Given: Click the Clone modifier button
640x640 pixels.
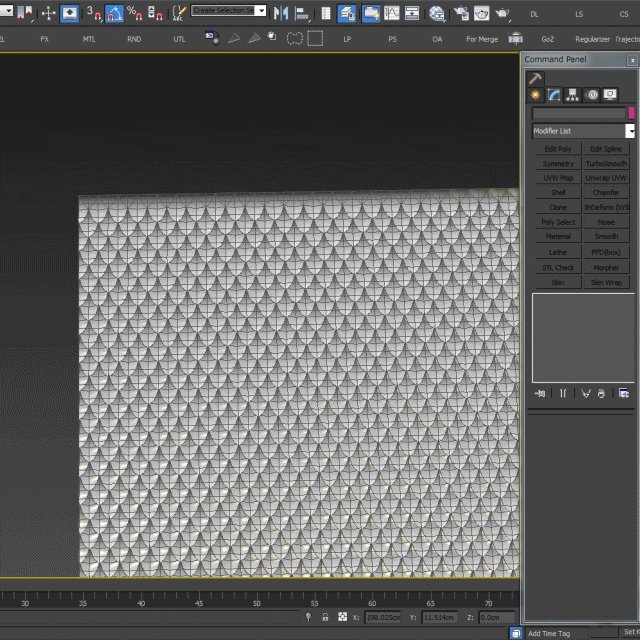Looking at the screenshot, I should (558, 207).
